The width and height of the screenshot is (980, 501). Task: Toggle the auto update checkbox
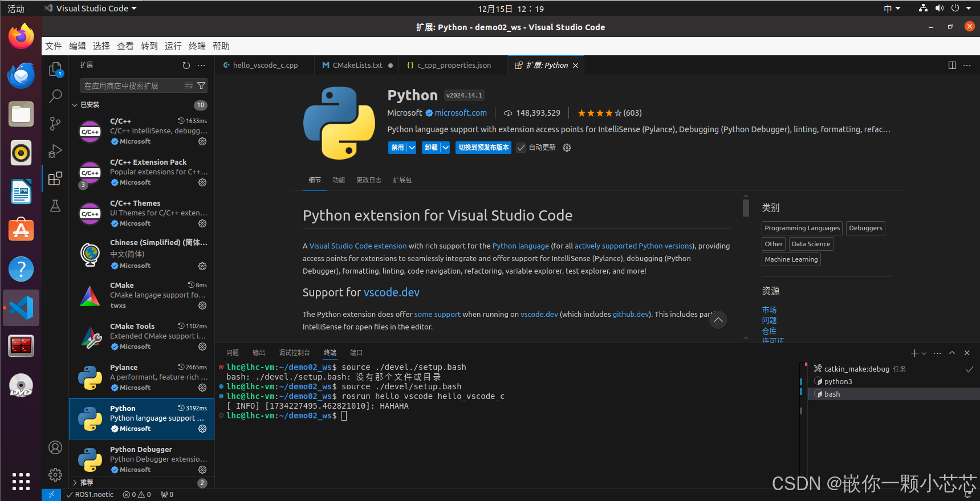pyautogui.click(x=521, y=148)
